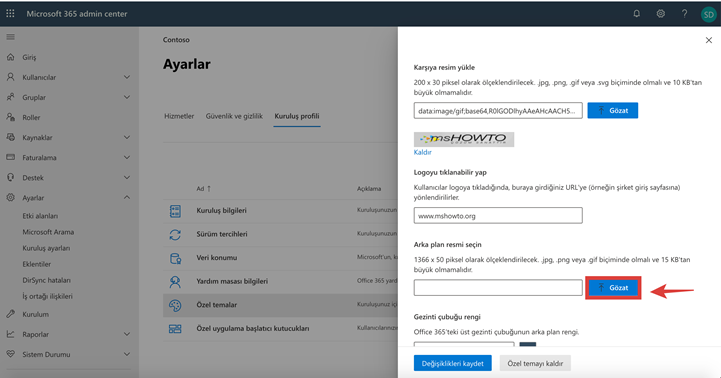
Task: Switch to the Hizmetler tab
Action: click(x=179, y=116)
